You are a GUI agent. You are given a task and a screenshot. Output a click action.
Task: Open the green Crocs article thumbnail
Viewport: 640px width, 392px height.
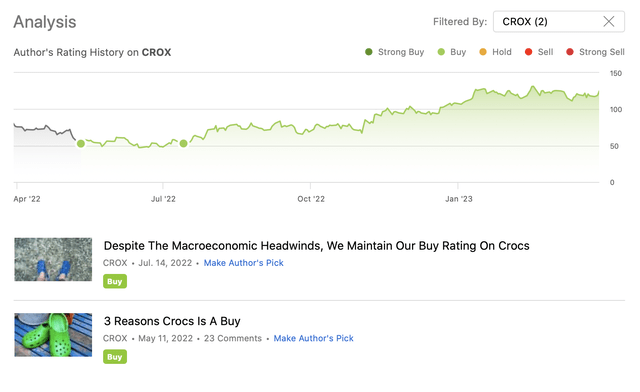pyautogui.click(x=53, y=335)
